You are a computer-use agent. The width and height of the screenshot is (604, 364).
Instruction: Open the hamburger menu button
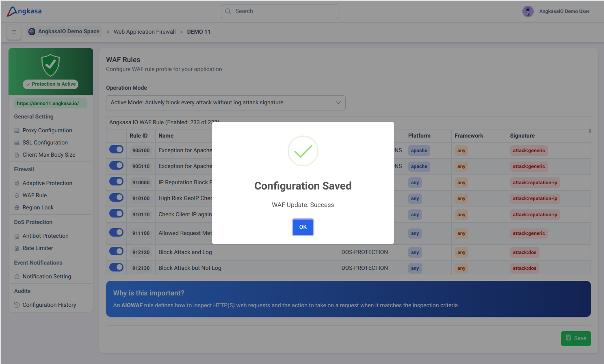click(x=14, y=32)
